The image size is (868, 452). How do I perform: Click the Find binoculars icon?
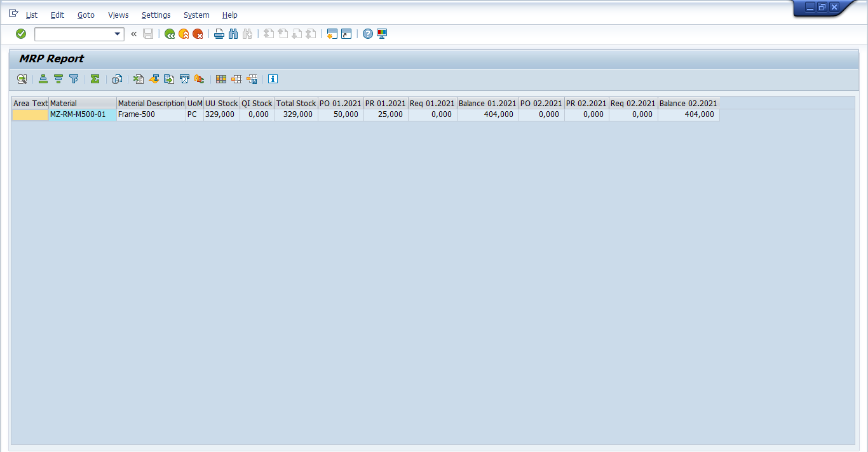pos(233,34)
